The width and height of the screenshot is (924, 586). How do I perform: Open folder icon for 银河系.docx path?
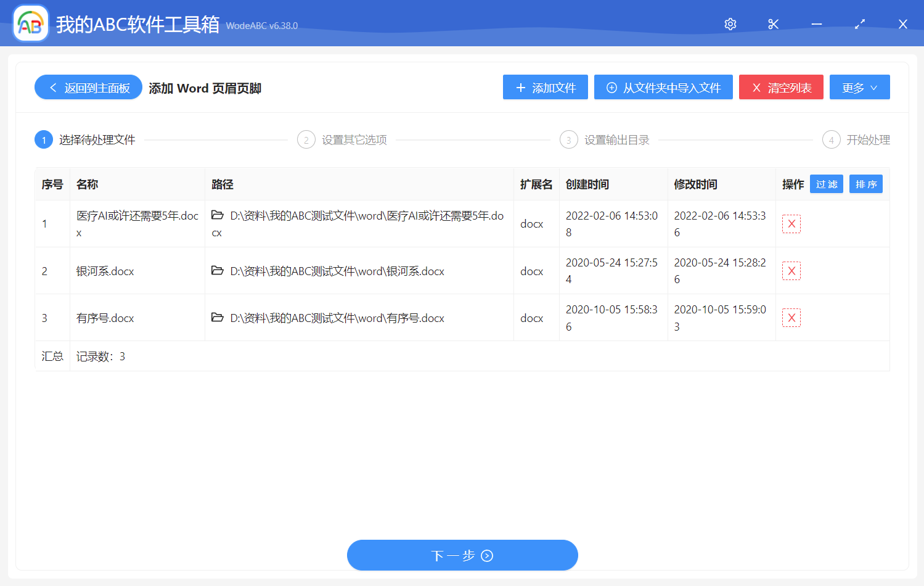point(218,271)
